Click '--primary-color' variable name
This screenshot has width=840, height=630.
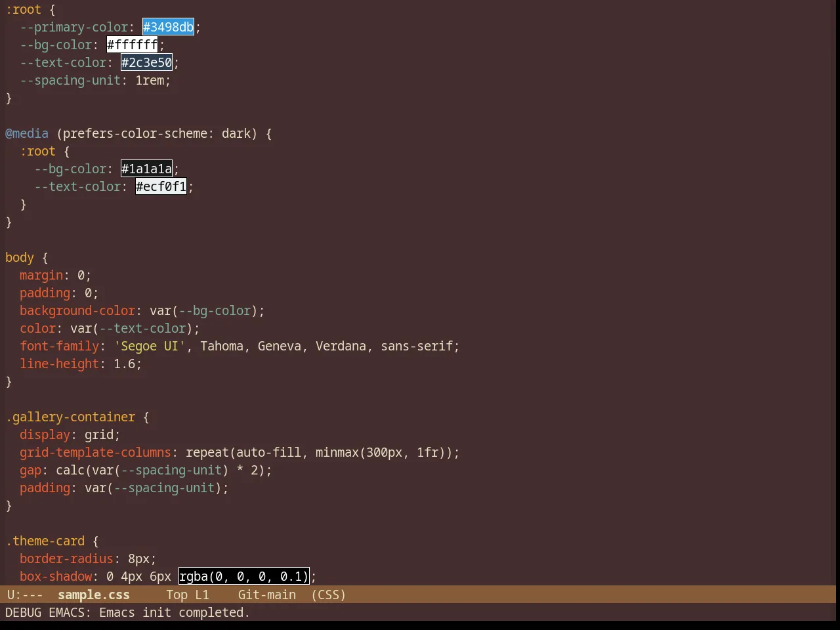click(x=73, y=27)
